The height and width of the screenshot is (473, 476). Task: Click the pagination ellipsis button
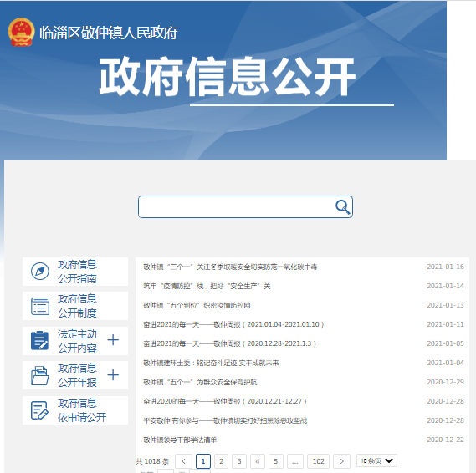click(x=294, y=461)
